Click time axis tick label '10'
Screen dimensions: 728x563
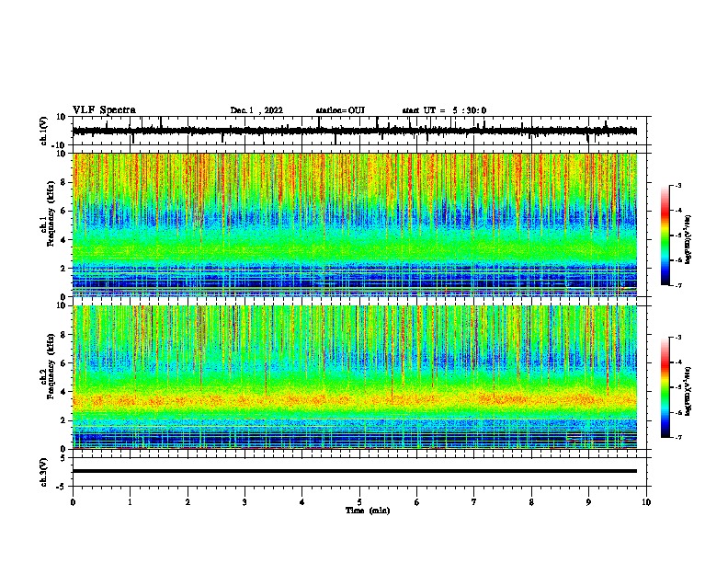coord(646,502)
